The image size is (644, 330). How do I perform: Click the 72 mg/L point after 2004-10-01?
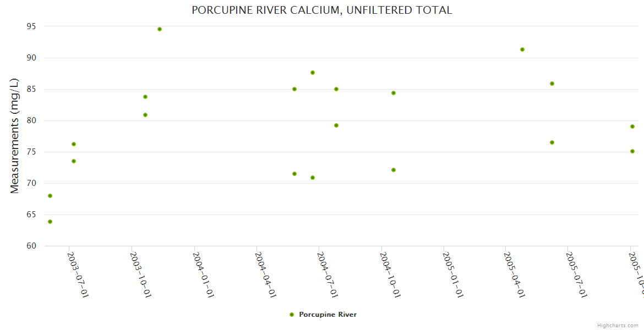pos(394,170)
